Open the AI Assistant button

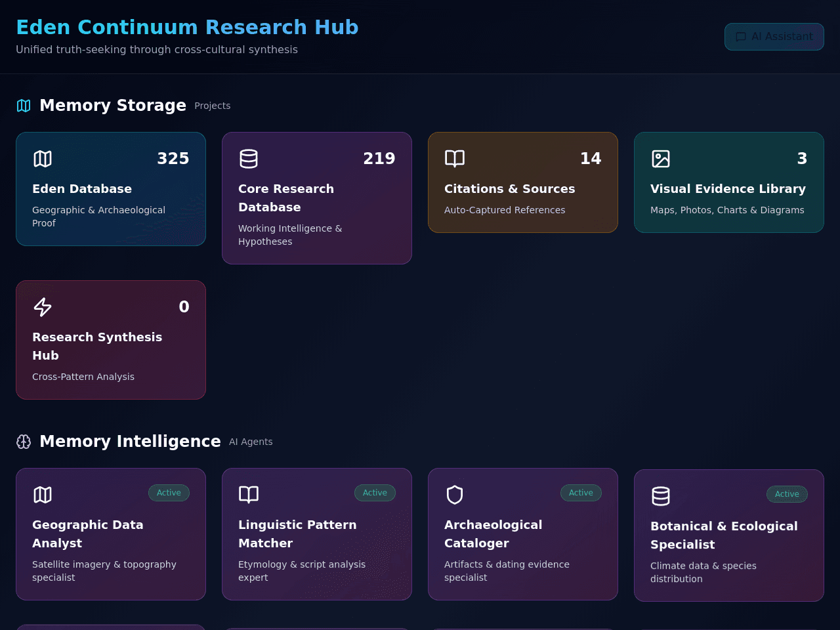click(774, 37)
